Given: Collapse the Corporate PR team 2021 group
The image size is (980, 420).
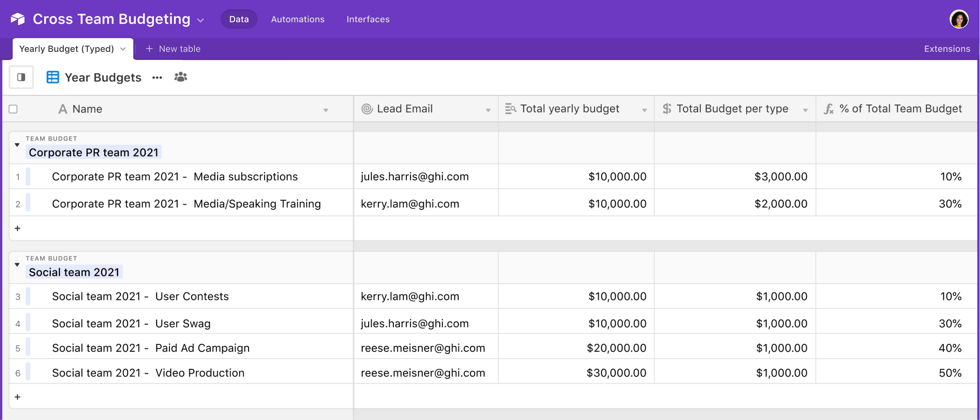Looking at the screenshot, I should (x=17, y=145).
